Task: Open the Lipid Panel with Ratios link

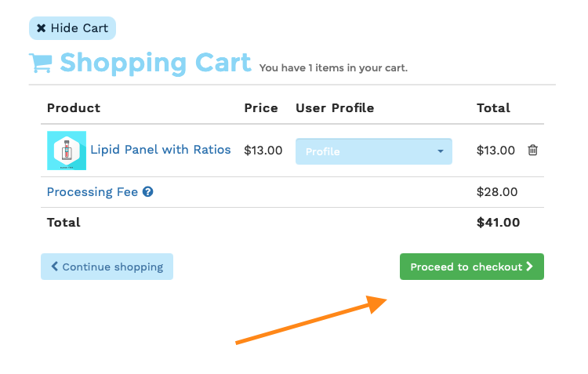Action: (x=161, y=150)
